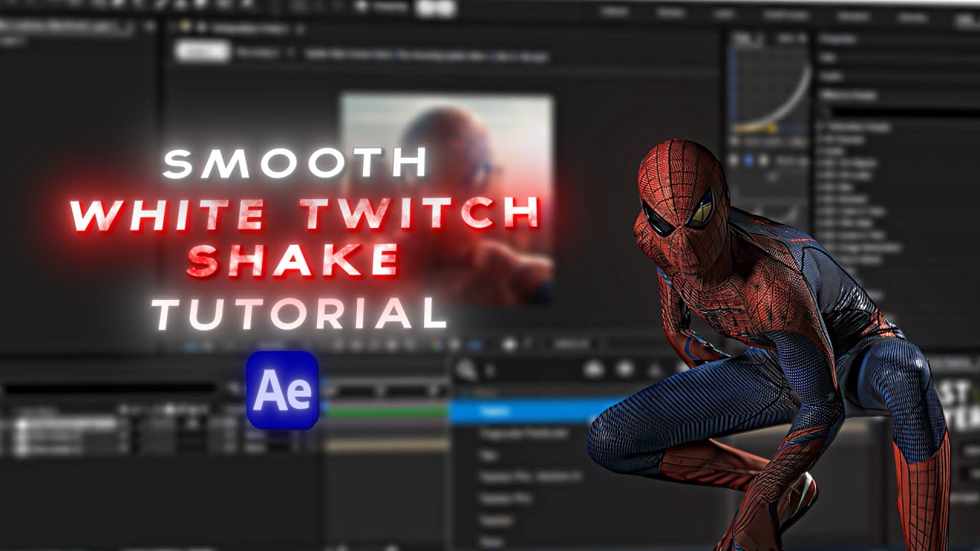Select the blue highlighted row in the list
The height and width of the screenshot is (551, 980).
tap(536, 411)
